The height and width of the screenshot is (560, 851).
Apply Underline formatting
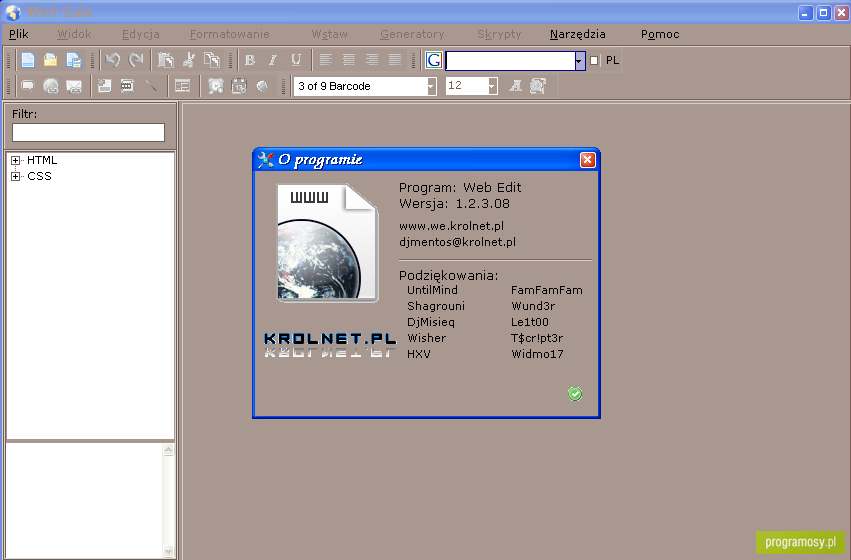tap(296, 60)
